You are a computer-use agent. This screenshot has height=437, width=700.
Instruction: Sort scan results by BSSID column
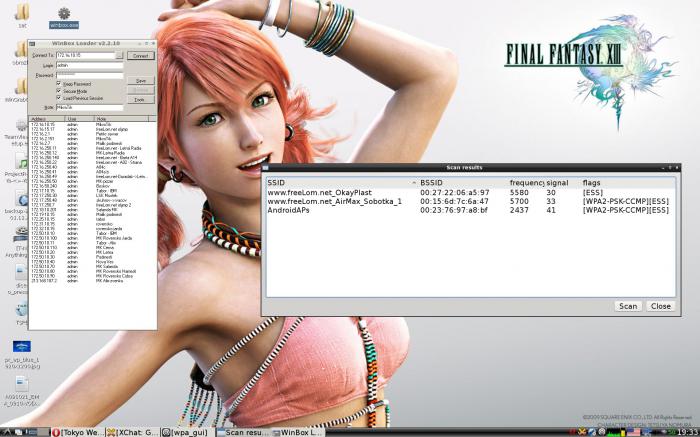463,183
